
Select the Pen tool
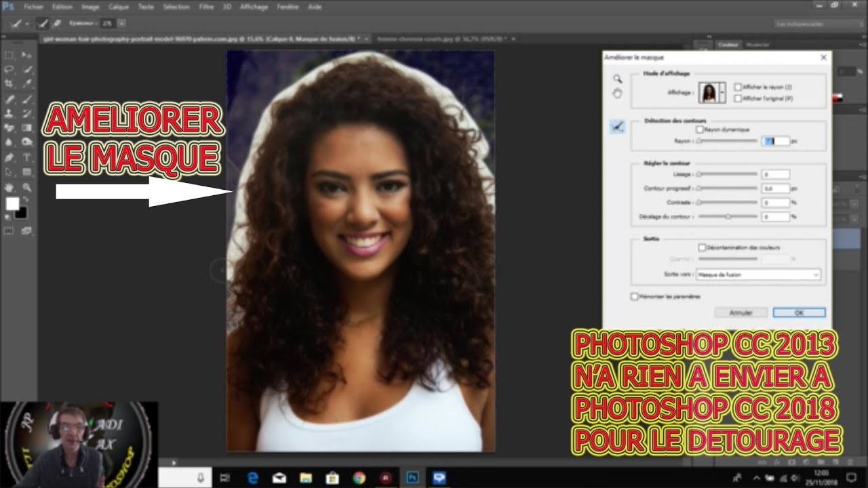tap(9, 157)
